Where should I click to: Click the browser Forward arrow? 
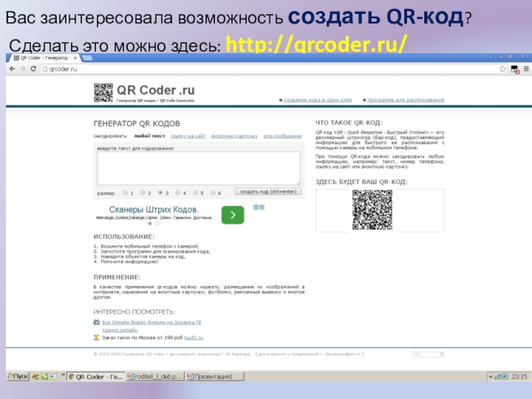pyautogui.click(x=23, y=69)
